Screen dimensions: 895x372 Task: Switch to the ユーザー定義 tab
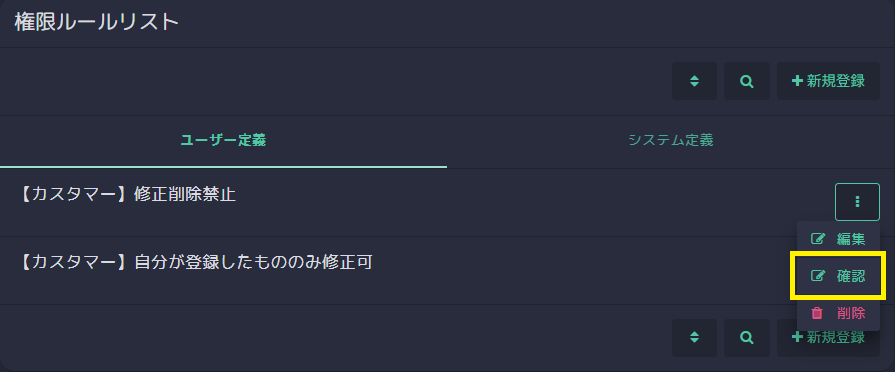pos(223,140)
